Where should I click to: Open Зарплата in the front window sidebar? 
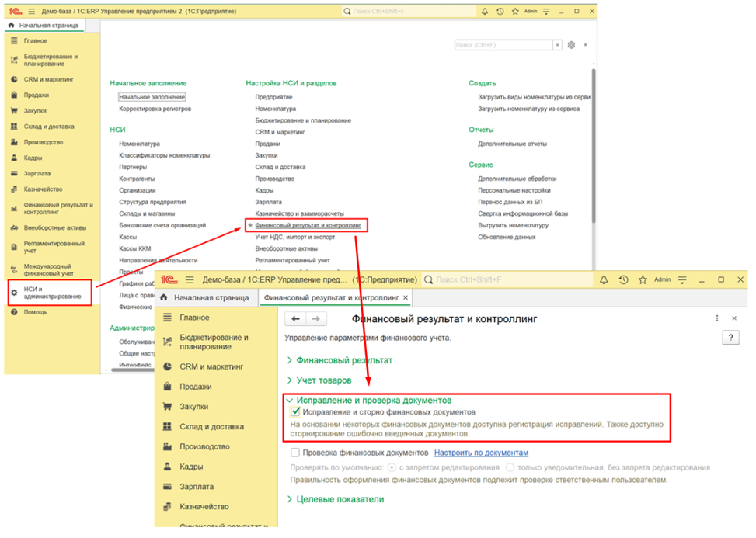[x=197, y=487]
